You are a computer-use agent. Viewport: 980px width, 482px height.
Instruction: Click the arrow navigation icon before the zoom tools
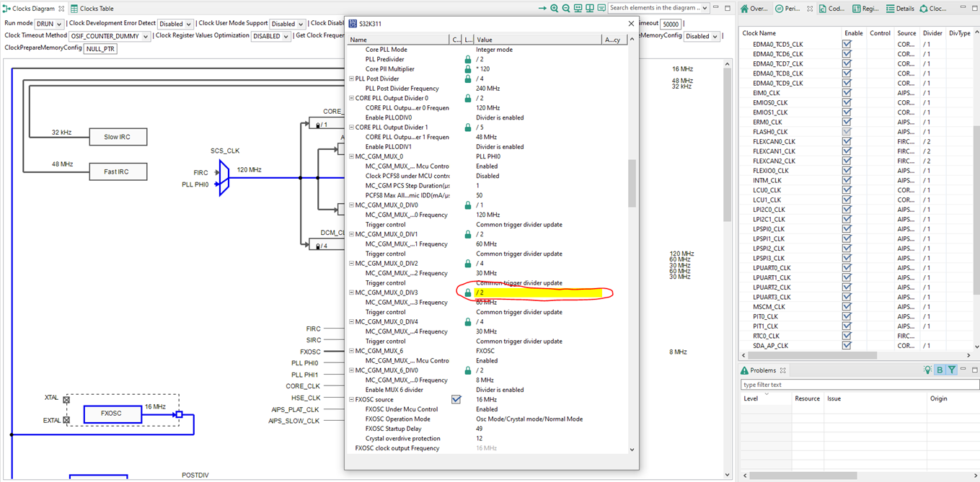(x=542, y=8)
